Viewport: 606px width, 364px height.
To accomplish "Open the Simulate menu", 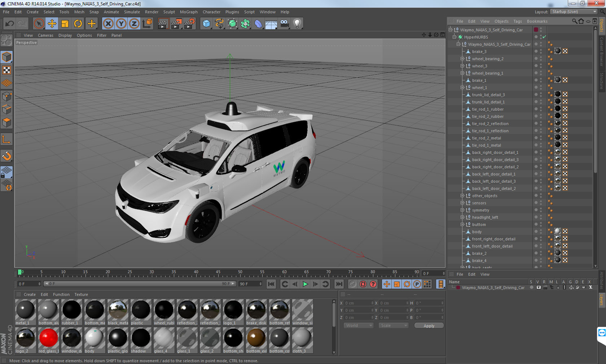I will [132, 12].
